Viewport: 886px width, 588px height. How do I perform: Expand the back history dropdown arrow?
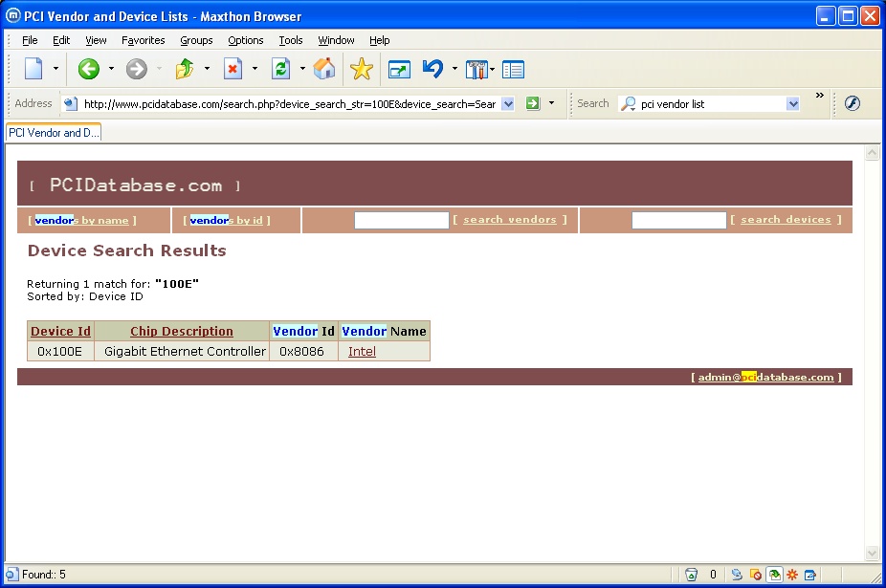click(x=111, y=69)
